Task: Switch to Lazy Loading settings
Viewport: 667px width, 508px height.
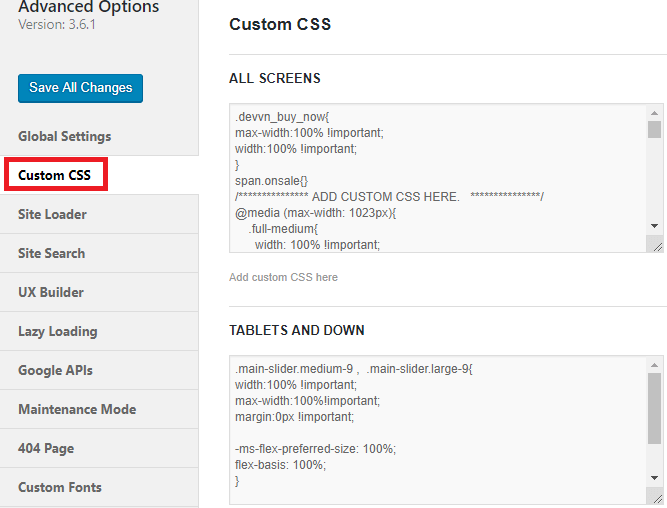Action: 99,331
